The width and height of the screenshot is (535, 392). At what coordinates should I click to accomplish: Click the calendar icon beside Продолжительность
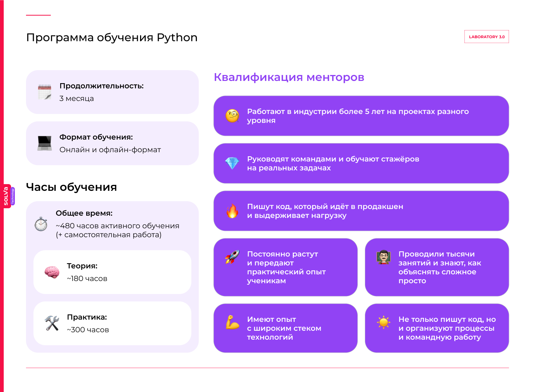(45, 92)
